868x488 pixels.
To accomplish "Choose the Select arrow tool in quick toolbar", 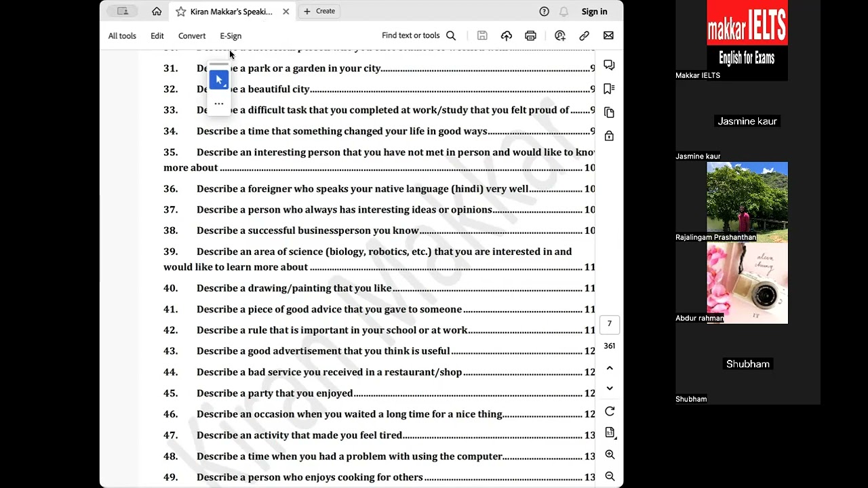I will 219,80.
